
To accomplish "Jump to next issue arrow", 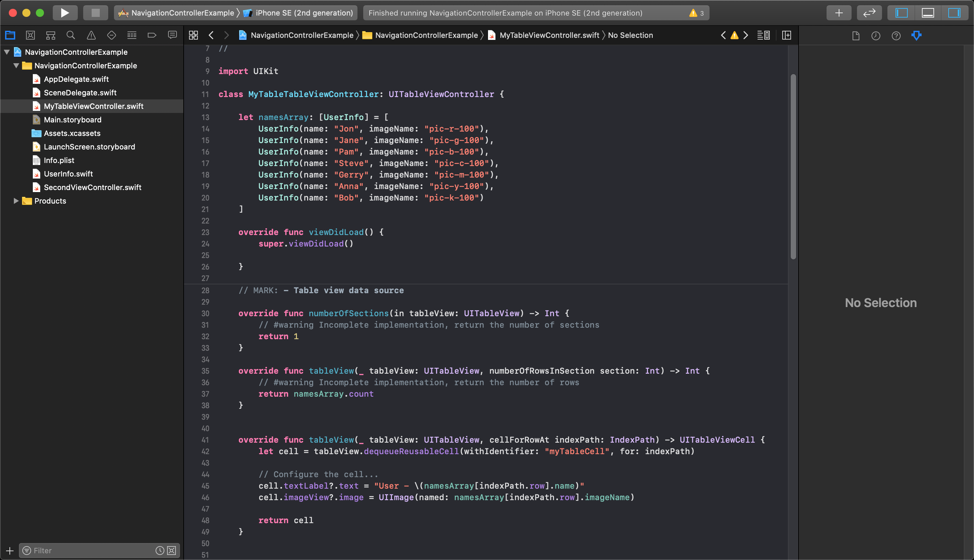I will coord(746,36).
